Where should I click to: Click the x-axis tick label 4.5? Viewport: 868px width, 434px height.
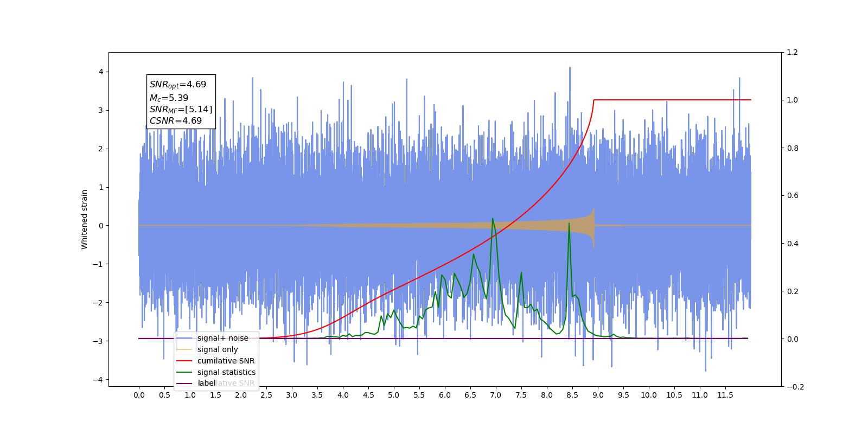click(368, 395)
